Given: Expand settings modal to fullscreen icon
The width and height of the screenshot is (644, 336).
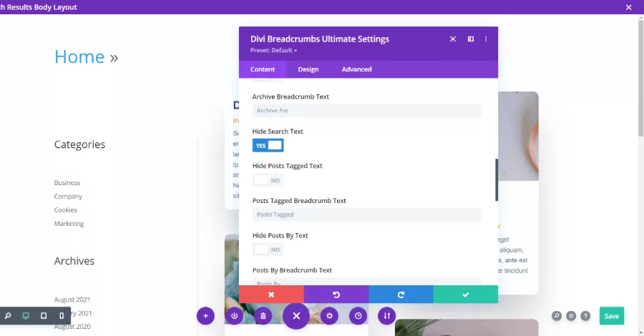Looking at the screenshot, I should coord(453,39).
